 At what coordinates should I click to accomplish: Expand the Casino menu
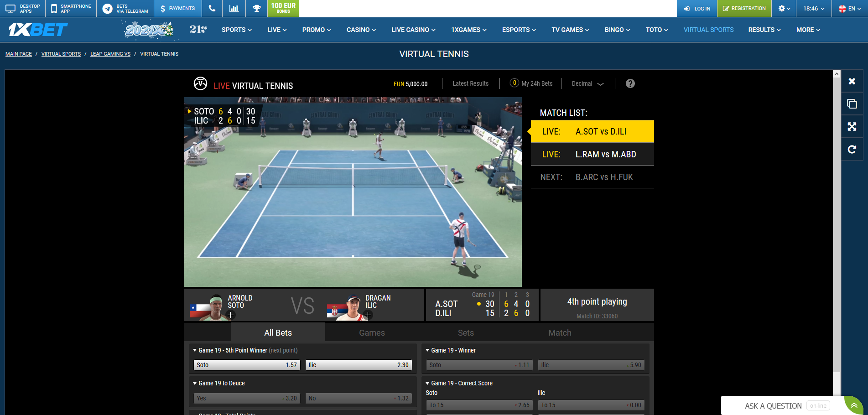click(361, 30)
